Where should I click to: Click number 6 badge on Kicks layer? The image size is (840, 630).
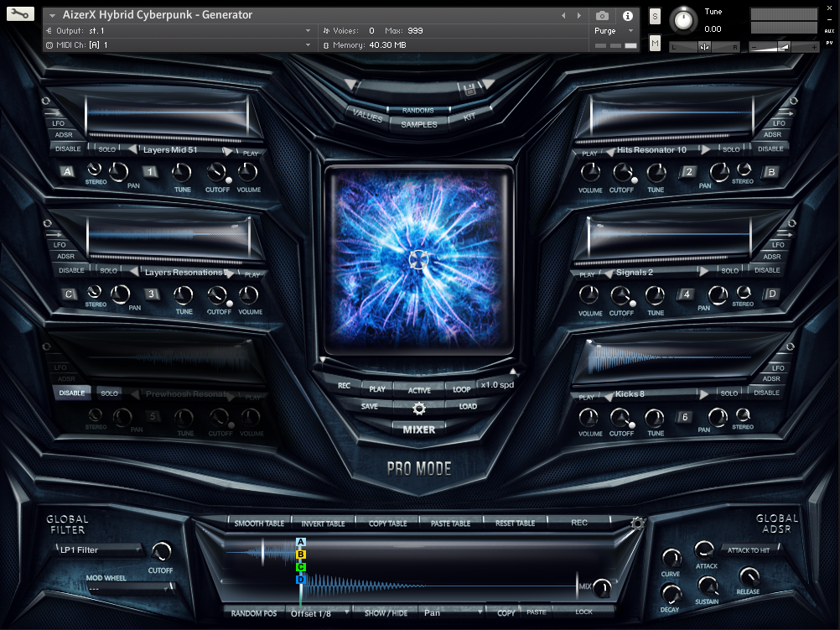(x=685, y=417)
